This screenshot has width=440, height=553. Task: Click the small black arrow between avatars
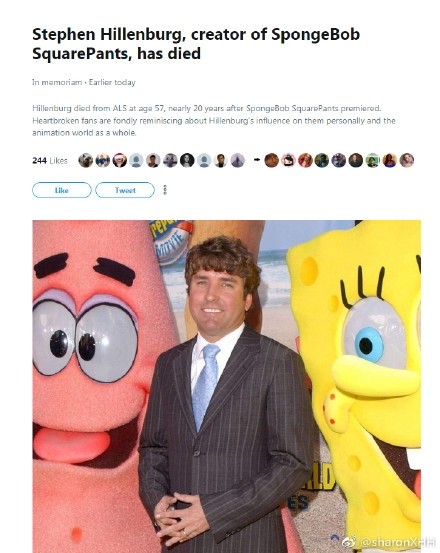(257, 160)
